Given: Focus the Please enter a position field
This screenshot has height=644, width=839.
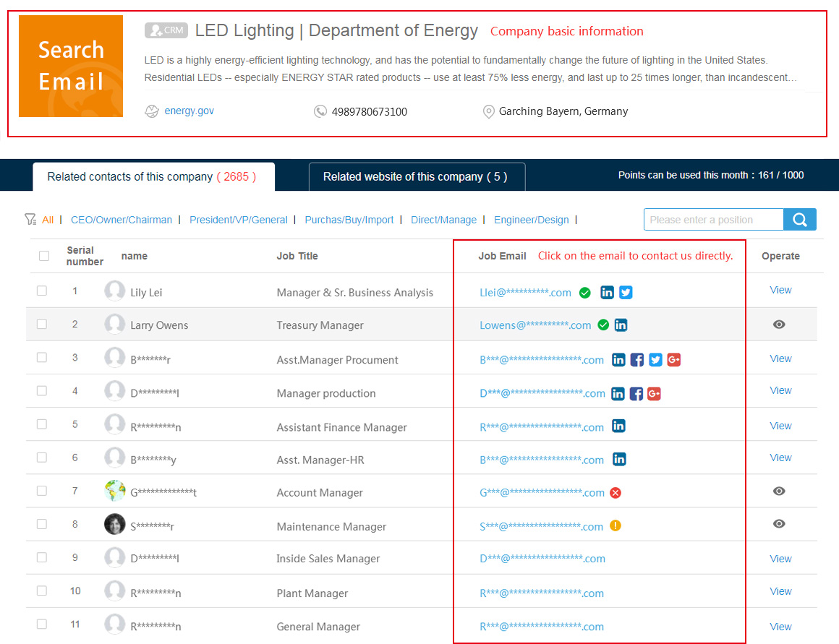Looking at the screenshot, I should click(x=714, y=219).
